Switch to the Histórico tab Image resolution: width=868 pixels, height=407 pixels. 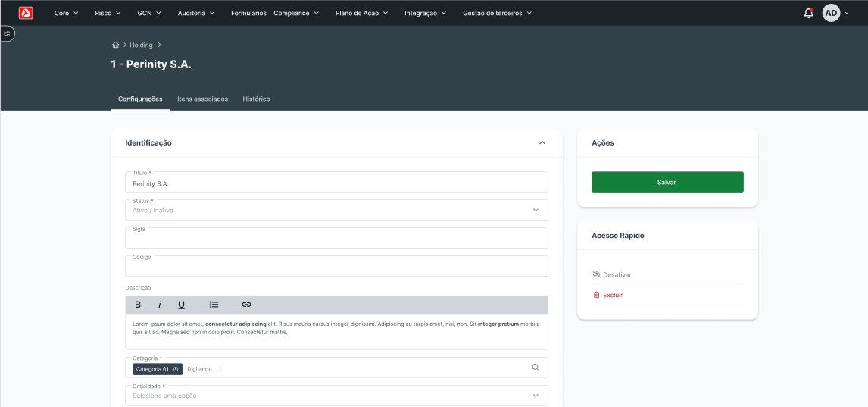point(256,99)
